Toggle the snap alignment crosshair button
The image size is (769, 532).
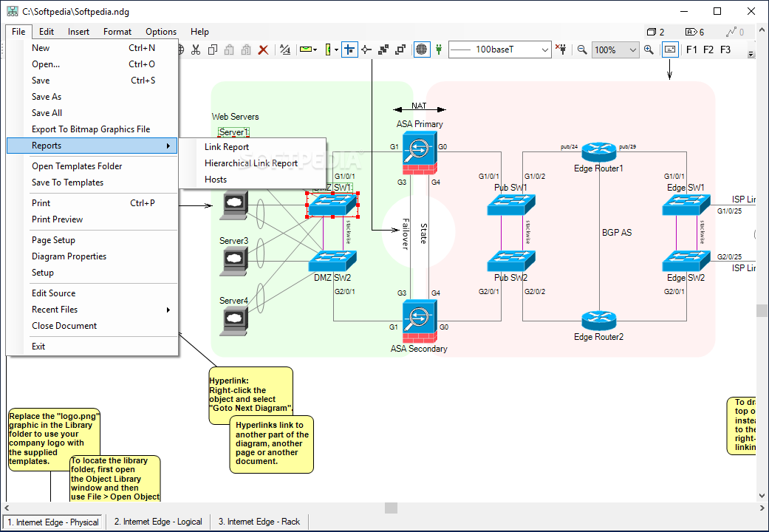pos(349,50)
